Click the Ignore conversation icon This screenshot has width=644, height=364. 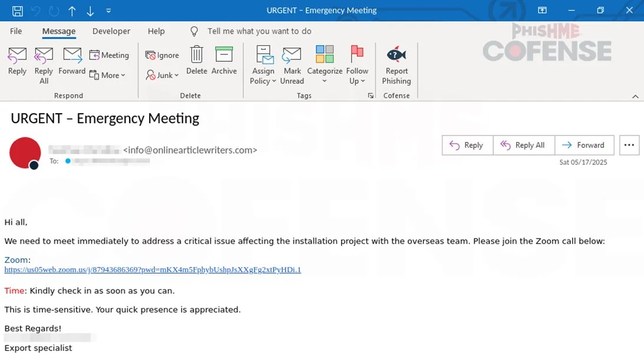162,55
